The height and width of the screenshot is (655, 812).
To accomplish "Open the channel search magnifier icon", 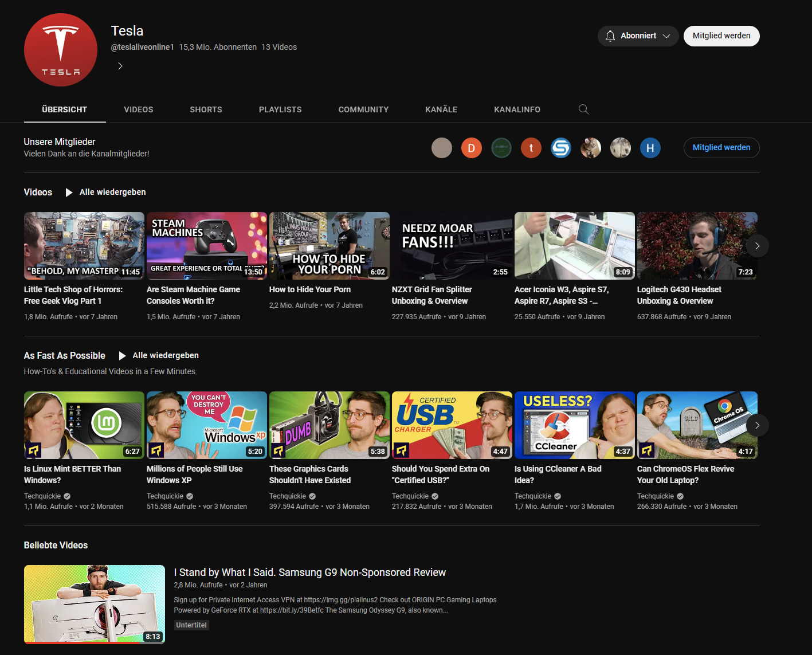I will click(x=583, y=109).
